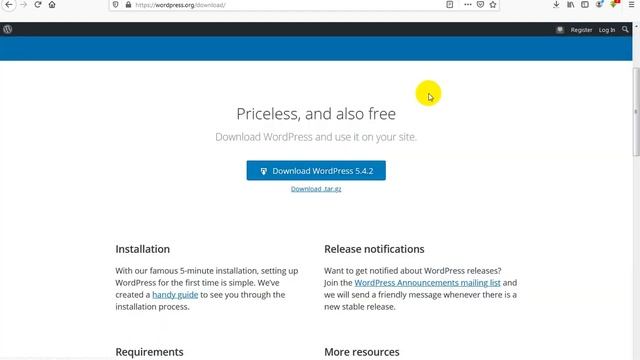The height and width of the screenshot is (360, 640).
Task: Bookmark this page with star icon
Action: tap(493, 5)
